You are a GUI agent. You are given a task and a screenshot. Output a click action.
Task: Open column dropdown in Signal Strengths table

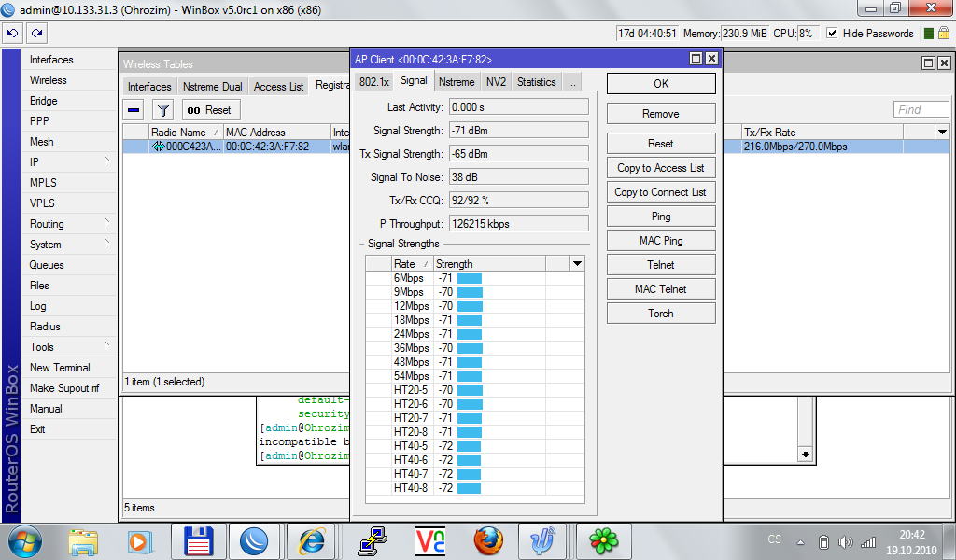577,264
